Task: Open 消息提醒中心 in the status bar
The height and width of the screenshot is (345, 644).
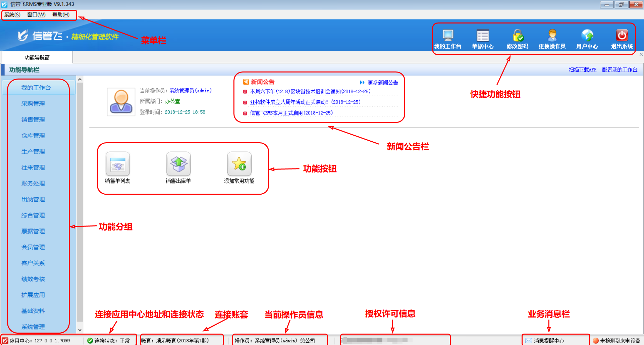Action: tap(549, 341)
